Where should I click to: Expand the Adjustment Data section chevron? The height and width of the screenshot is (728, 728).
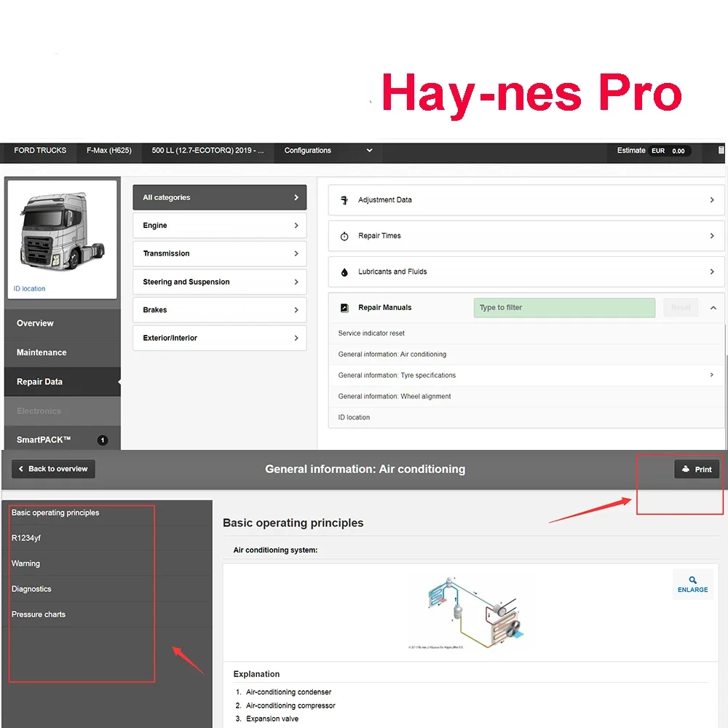[x=712, y=199]
